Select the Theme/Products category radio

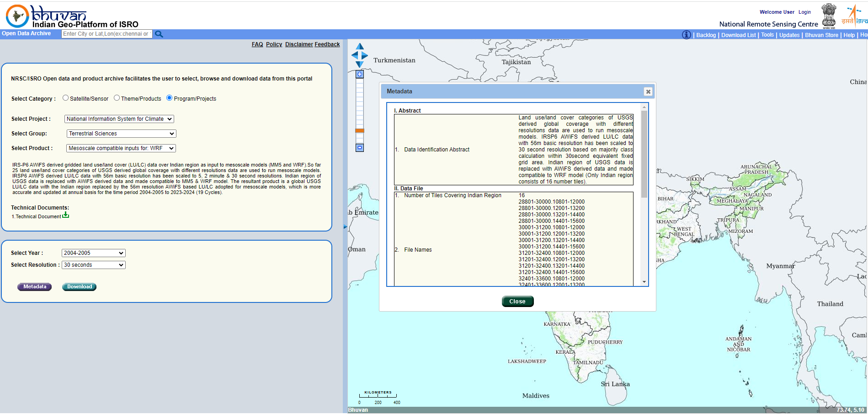tap(117, 98)
